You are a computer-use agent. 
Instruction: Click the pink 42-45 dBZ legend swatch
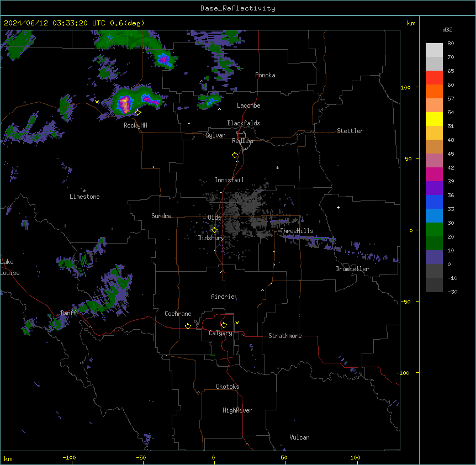[x=434, y=161]
